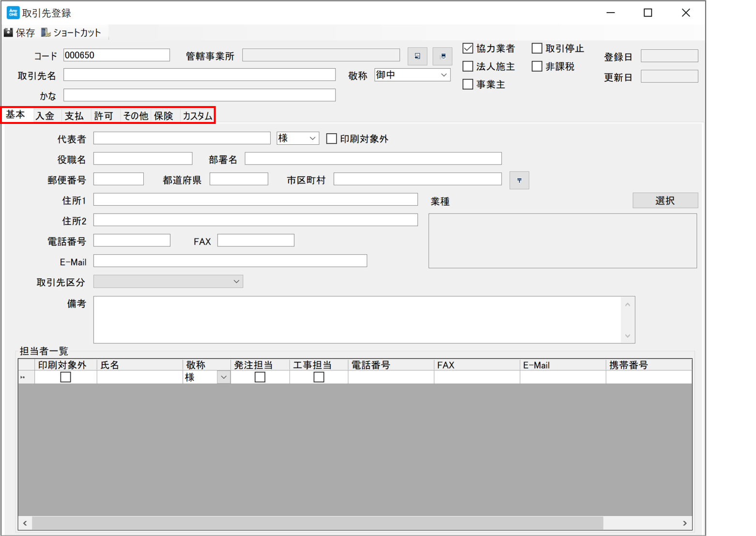Click the app logo in title bar
This screenshot has width=756, height=536.
tap(13, 13)
